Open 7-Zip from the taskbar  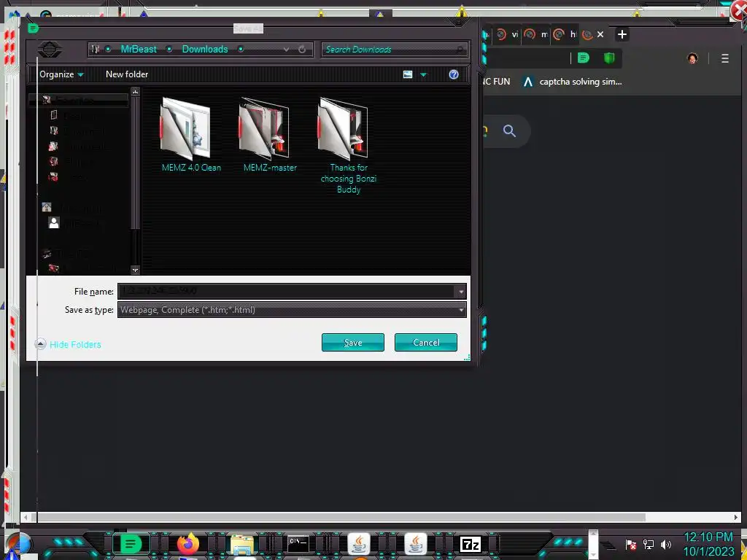pyautogui.click(x=471, y=544)
